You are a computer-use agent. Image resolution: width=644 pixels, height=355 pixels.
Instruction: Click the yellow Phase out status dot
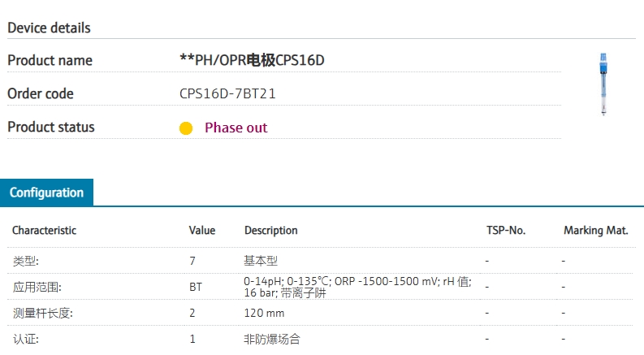tap(186, 128)
